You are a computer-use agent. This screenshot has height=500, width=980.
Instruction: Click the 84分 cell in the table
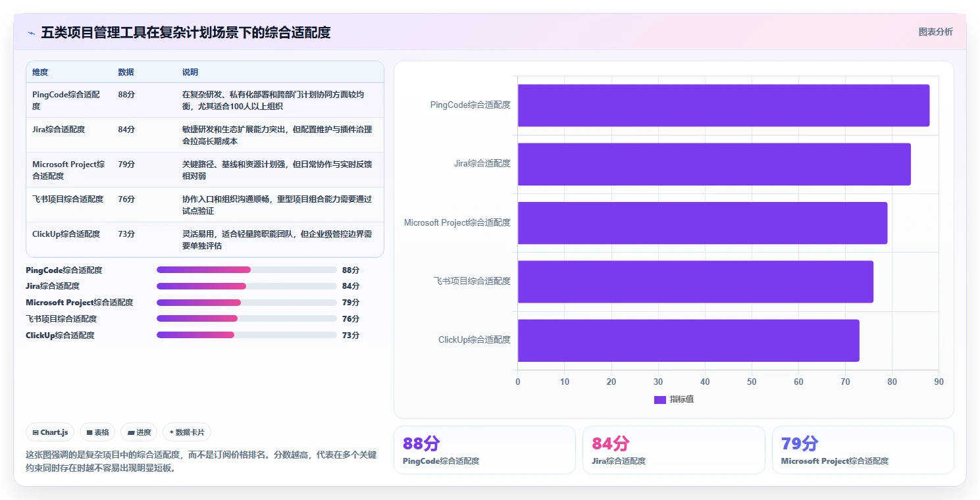tap(126, 130)
